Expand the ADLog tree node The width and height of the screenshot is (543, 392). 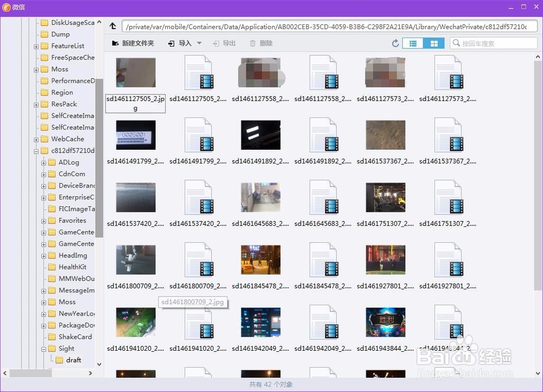43,163
